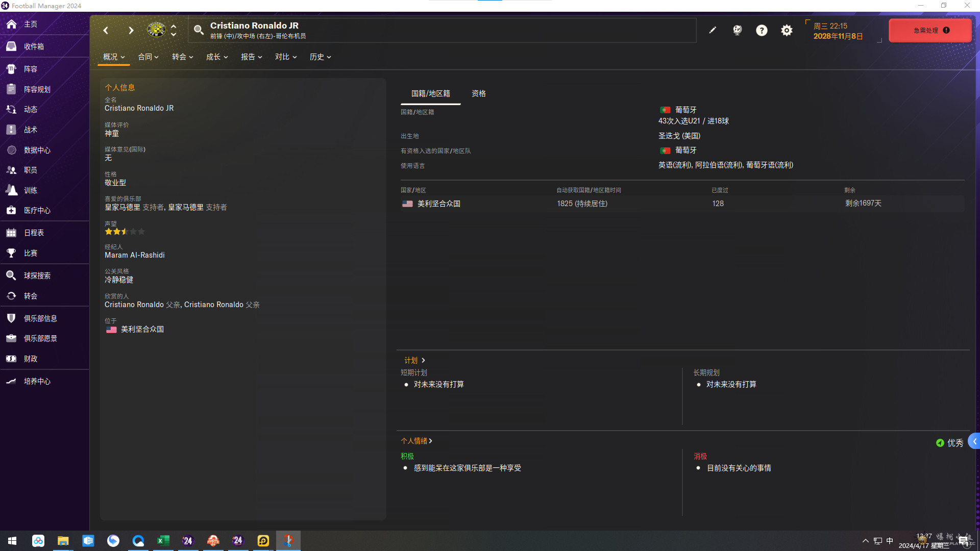The width and height of the screenshot is (980, 551).
Task: Open the 转会 transfers sidebar icon
Action: click(x=11, y=296)
